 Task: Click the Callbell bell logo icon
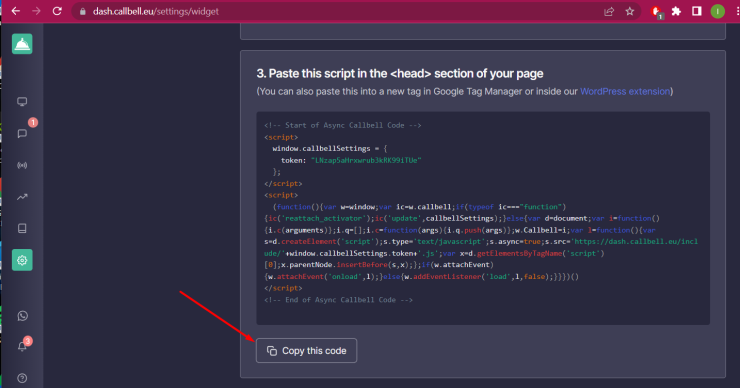(22, 44)
